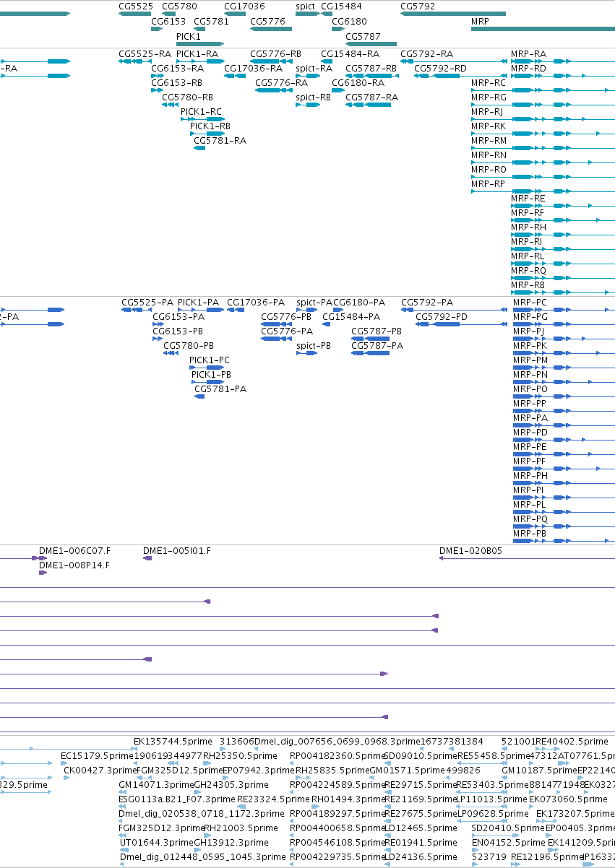Click EST EN04152.5prime
Image resolution: width=615 pixels, height=868 pixels.
(508, 843)
